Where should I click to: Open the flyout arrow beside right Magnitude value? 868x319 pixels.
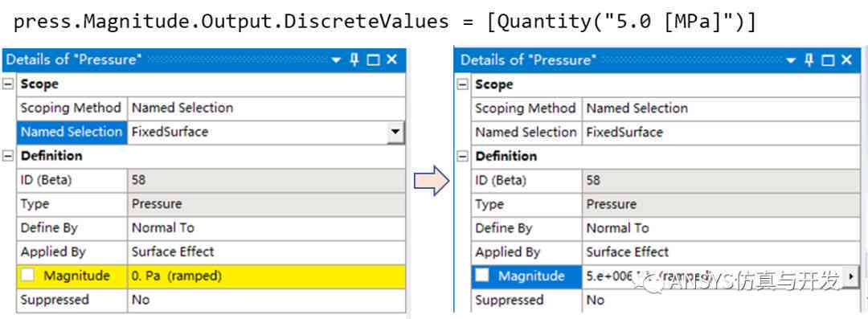pos(851,276)
